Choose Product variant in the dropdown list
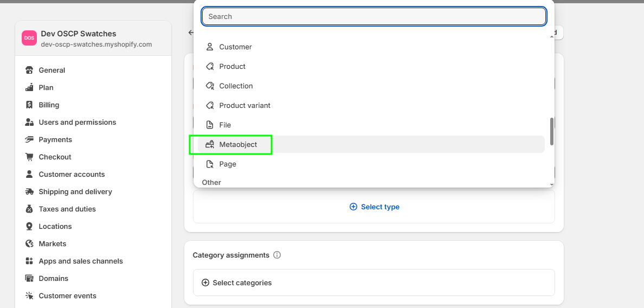This screenshot has width=644, height=308. pyautogui.click(x=244, y=106)
